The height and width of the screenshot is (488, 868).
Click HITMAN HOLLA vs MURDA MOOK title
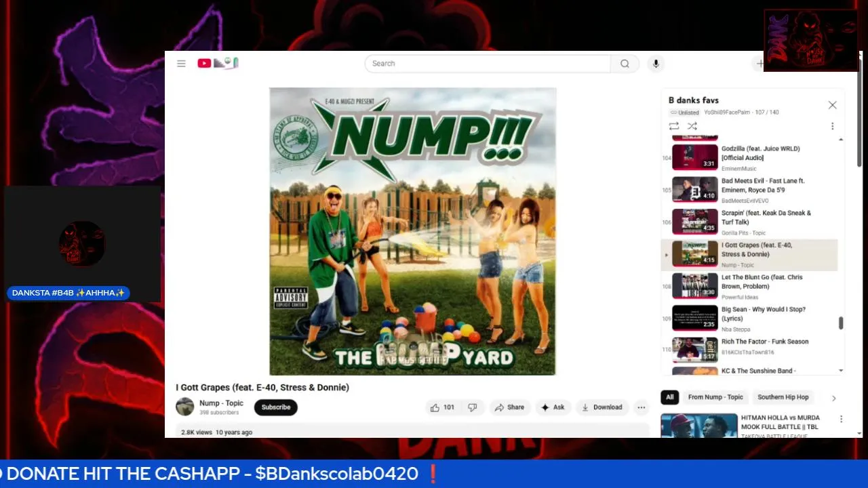pyautogui.click(x=781, y=422)
